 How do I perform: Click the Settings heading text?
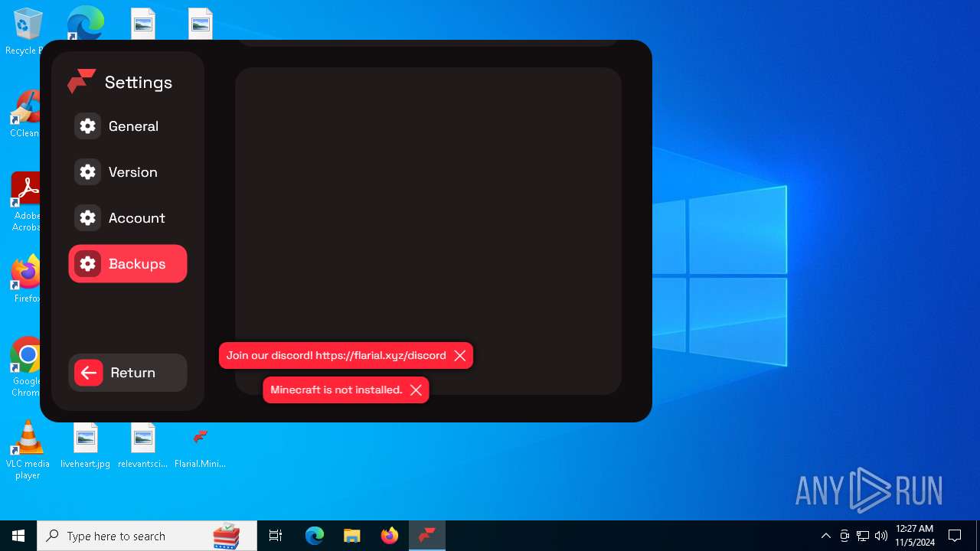139,83
